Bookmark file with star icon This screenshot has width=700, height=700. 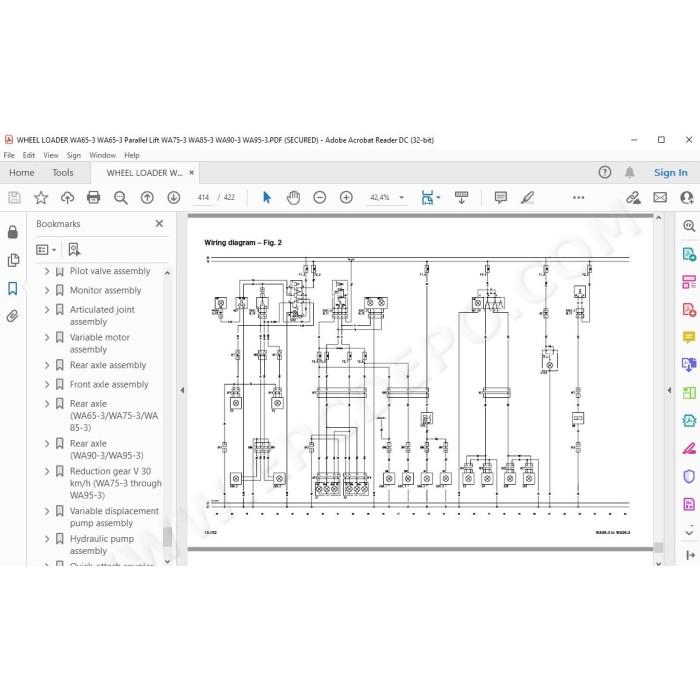pyautogui.click(x=41, y=197)
